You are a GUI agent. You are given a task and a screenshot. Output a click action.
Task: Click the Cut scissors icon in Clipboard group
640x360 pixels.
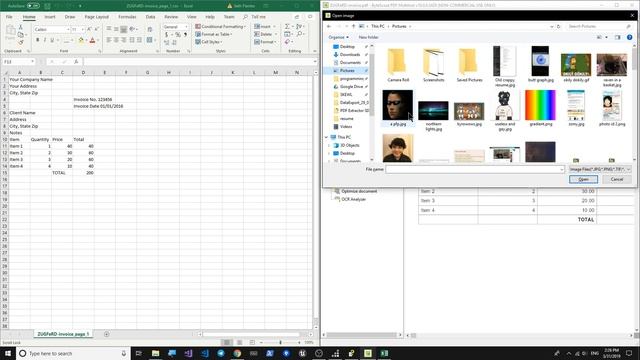tap(20, 27)
